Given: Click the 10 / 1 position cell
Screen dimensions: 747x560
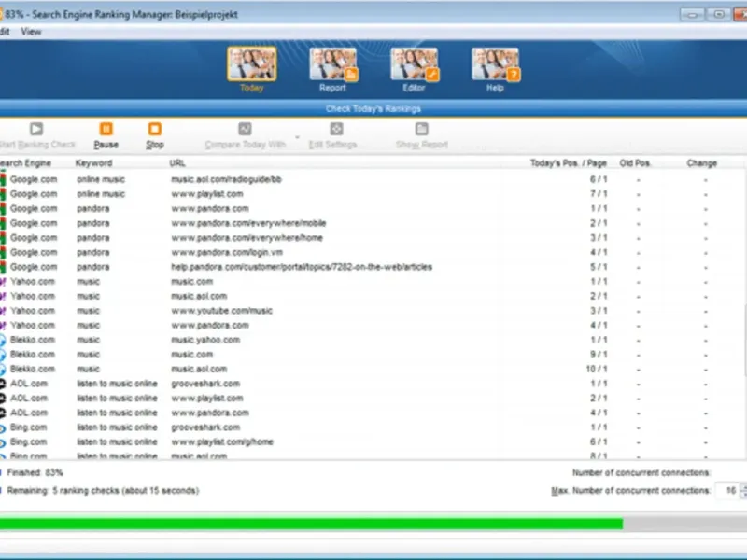Looking at the screenshot, I should click(597, 369).
